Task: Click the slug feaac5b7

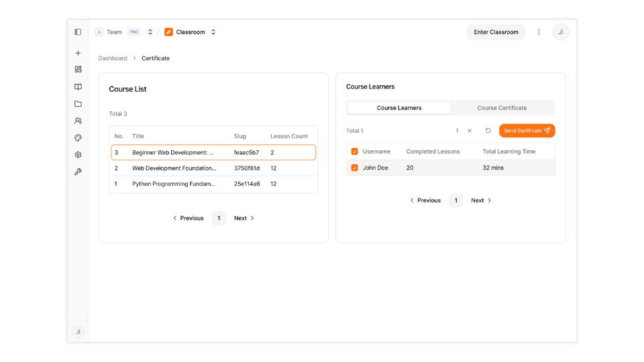Action: (x=246, y=152)
